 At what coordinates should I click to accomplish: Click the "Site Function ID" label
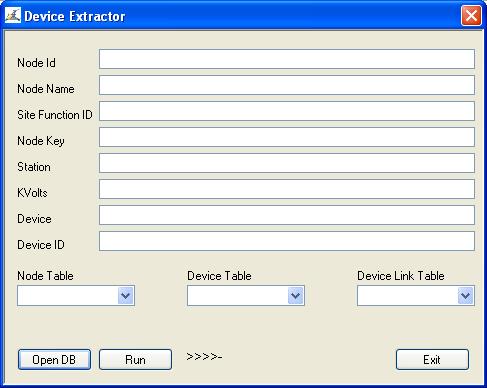pos(55,115)
